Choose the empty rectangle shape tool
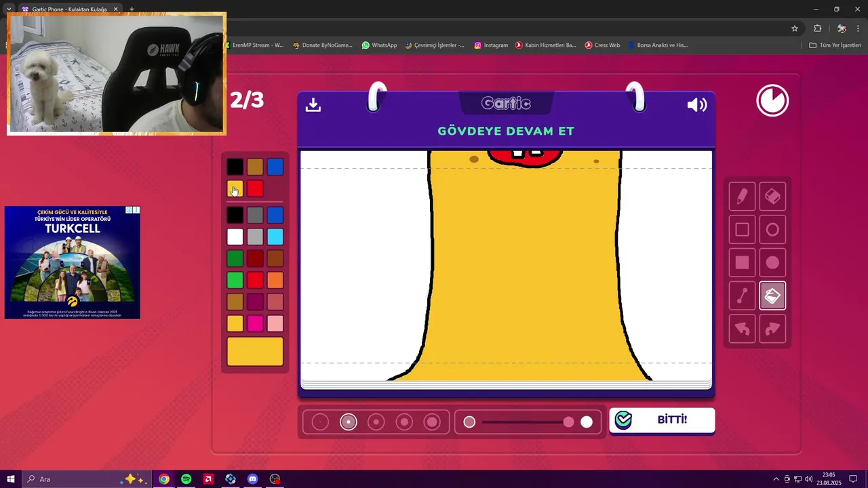Screen dimensions: 868x488 click(x=742, y=230)
